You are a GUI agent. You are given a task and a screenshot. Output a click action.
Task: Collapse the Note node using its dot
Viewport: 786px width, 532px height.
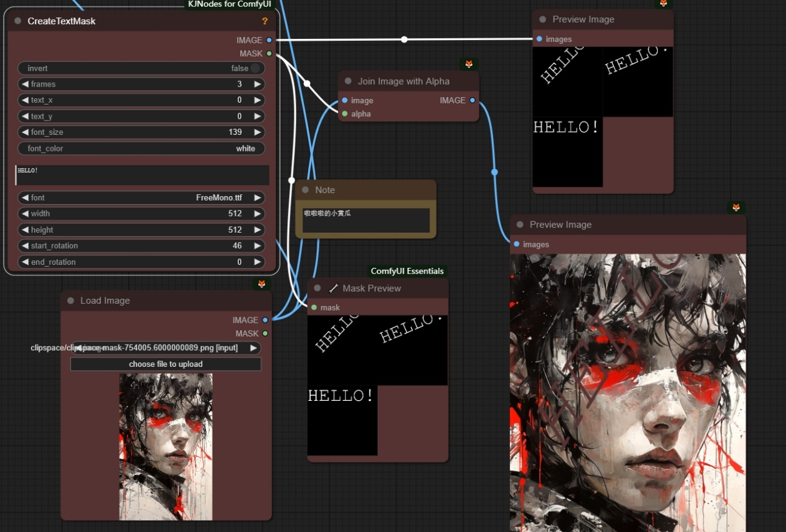(x=305, y=190)
